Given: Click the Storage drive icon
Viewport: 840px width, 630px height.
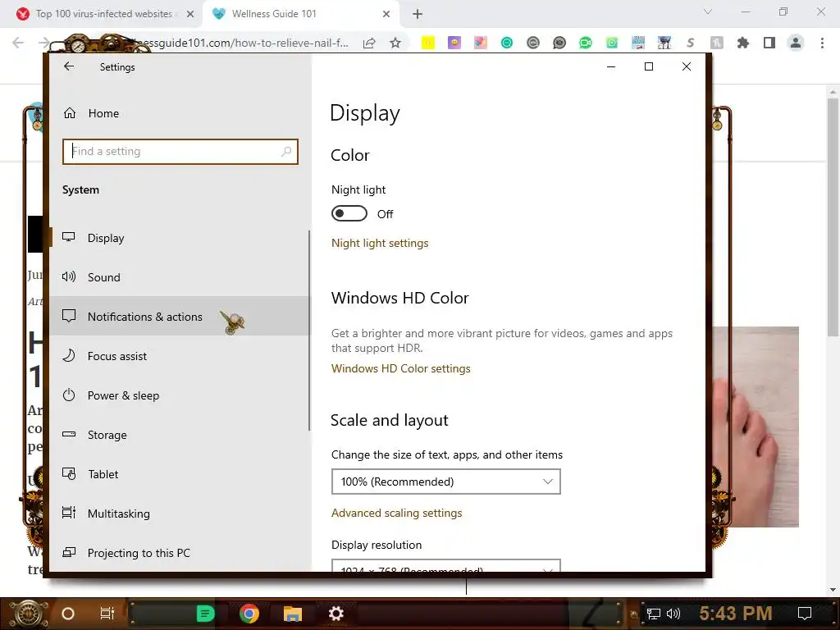Looking at the screenshot, I should coord(69,434).
